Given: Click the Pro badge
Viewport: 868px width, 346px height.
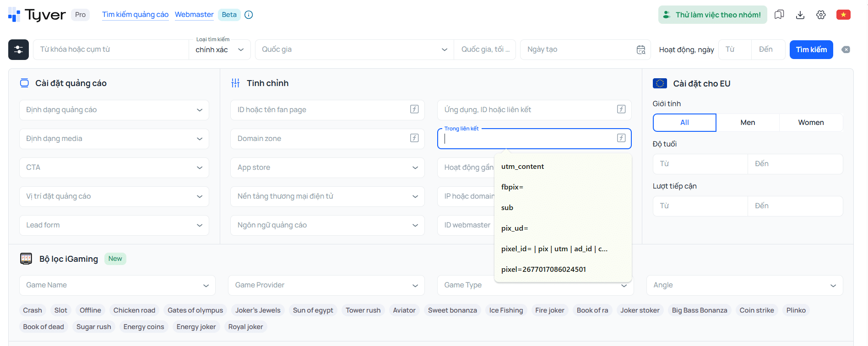Looking at the screenshot, I should 80,15.
